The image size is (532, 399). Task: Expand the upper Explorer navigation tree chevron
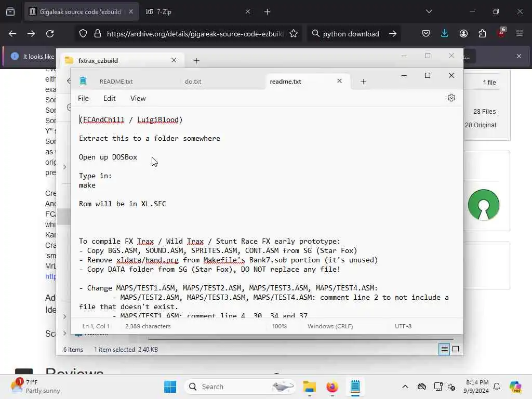(x=64, y=167)
